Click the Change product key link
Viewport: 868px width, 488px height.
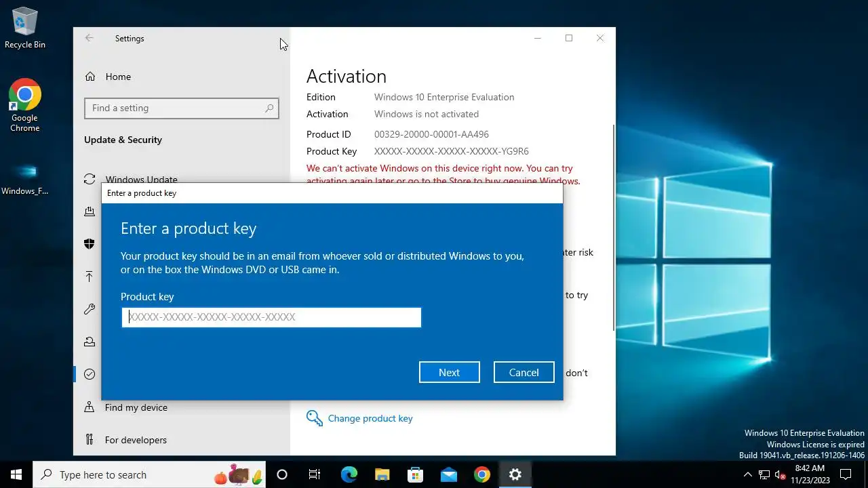tap(370, 418)
